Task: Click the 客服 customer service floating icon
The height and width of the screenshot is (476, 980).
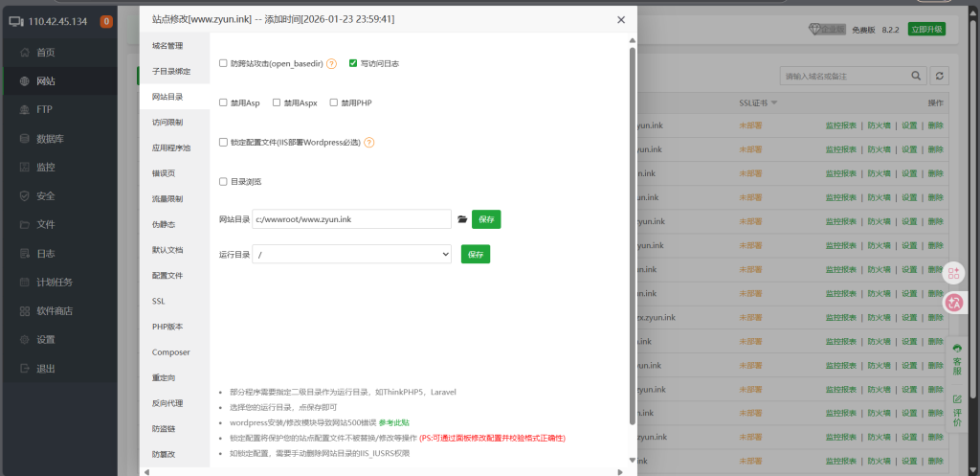Action: pos(956,359)
